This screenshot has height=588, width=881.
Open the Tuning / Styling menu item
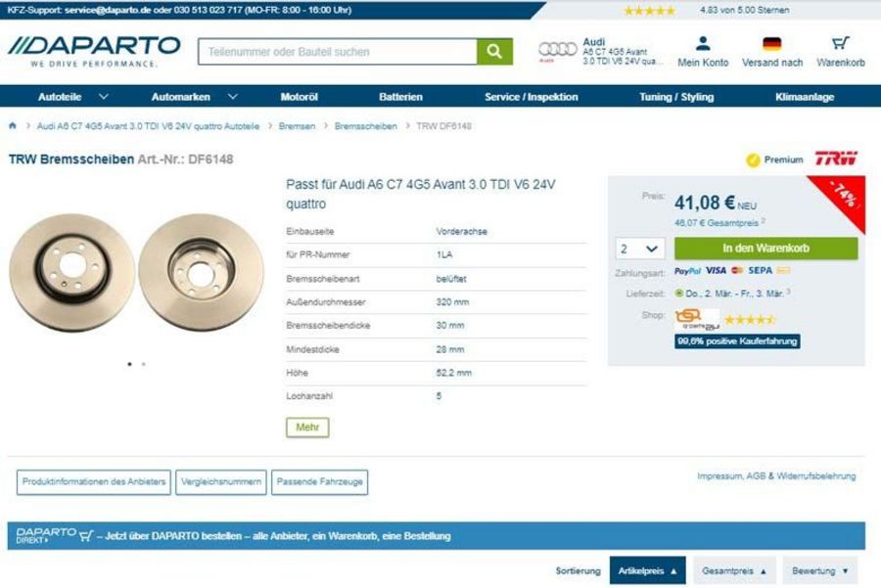[676, 97]
